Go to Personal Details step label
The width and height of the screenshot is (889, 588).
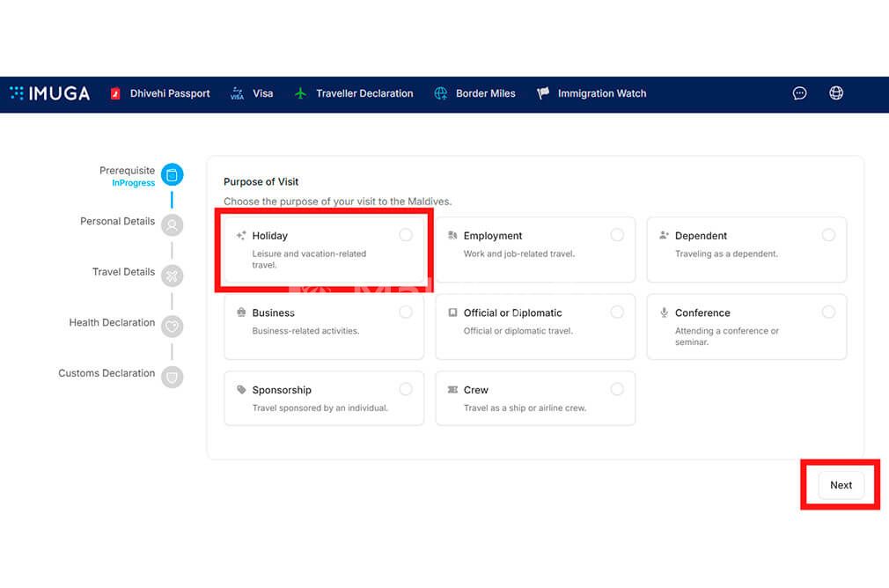117,221
